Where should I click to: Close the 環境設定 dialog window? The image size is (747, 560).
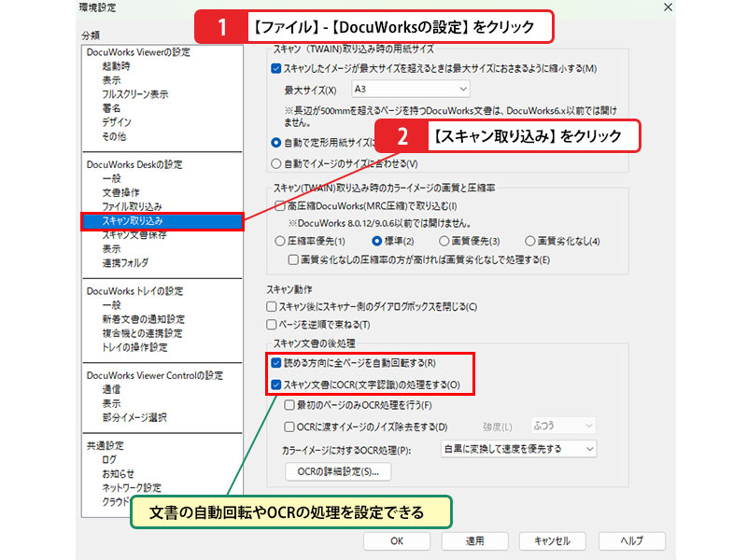pyautogui.click(x=668, y=7)
